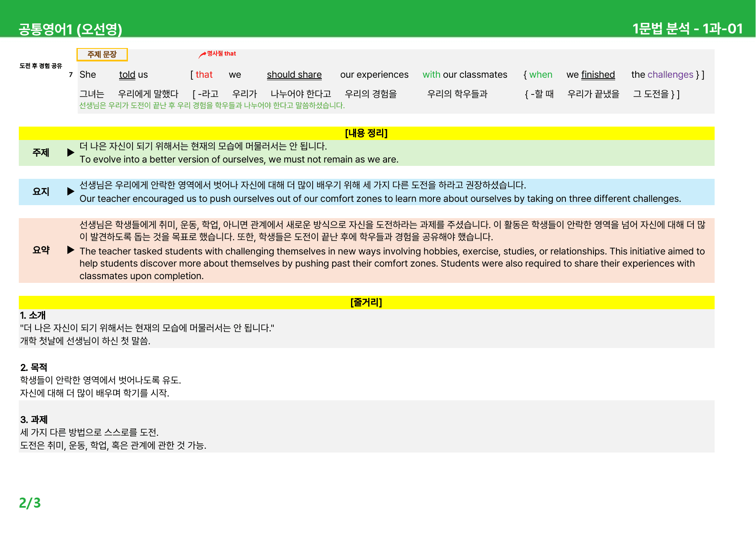756x534 pixels.
Task: Click the Korean gloss 우리의 학우들과
Action: click(x=457, y=94)
